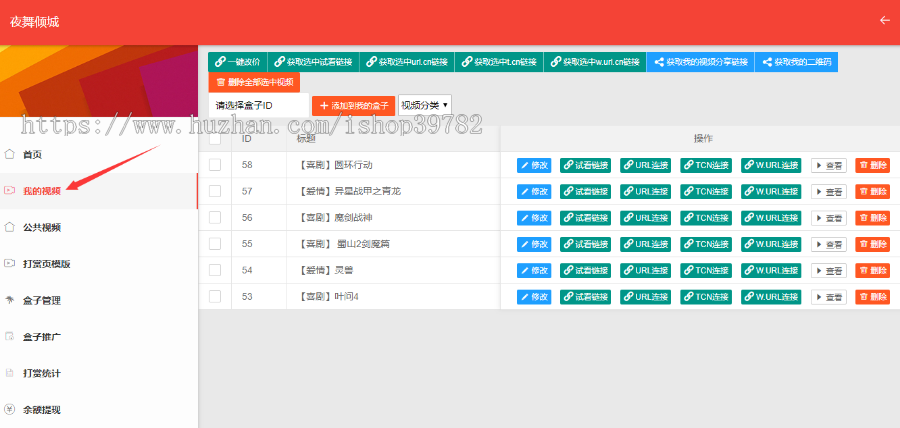This screenshot has width=900, height=428.
Task: Select the checkbox for row ID 55
Action: click(x=215, y=244)
